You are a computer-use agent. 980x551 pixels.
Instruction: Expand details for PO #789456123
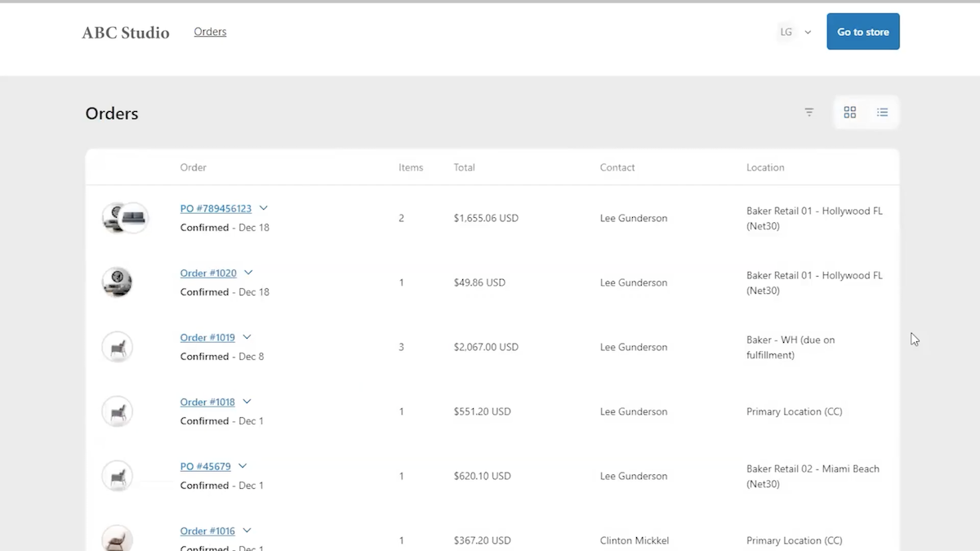[x=264, y=209]
